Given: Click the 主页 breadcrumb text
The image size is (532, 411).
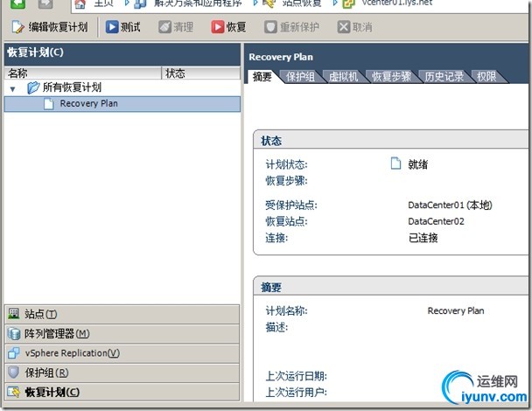Looking at the screenshot, I should tap(104, 3).
